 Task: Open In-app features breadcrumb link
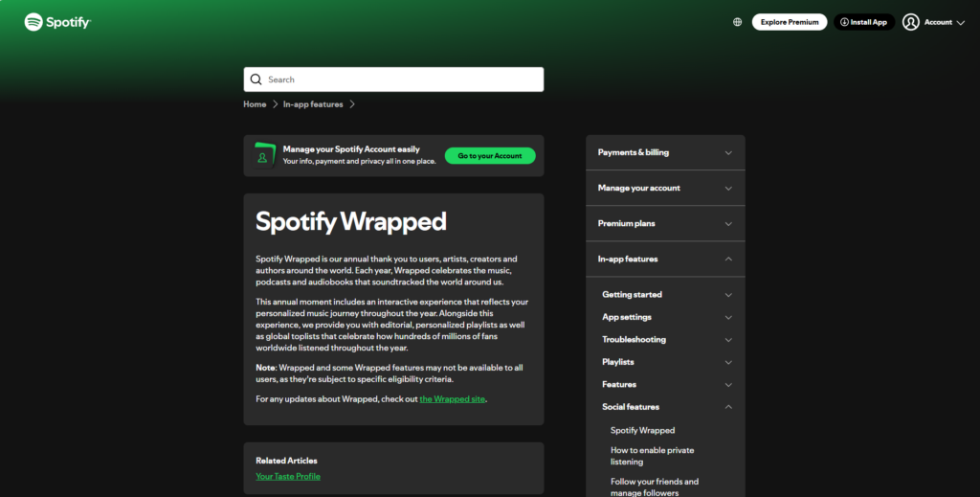tap(313, 104)
